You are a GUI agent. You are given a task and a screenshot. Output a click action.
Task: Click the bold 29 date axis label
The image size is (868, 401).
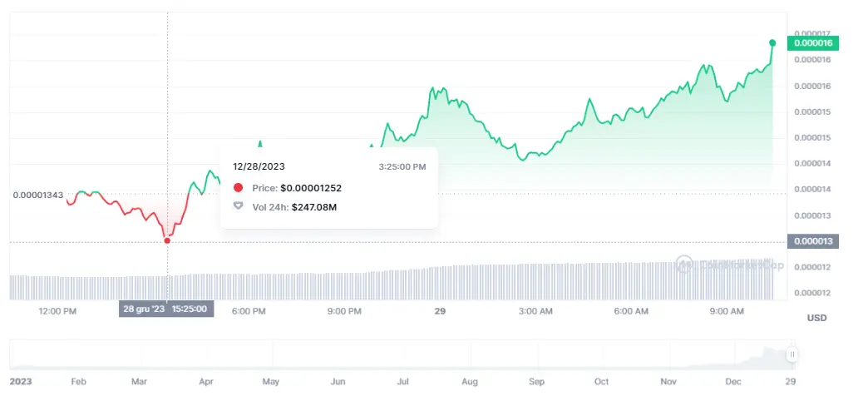tap(441, 311)
